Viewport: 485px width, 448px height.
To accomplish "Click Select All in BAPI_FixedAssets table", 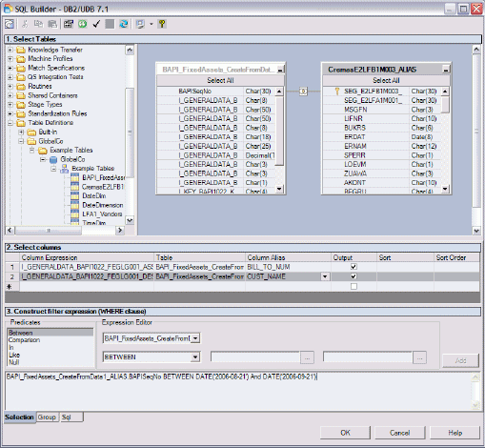I will tap(220, 80).
